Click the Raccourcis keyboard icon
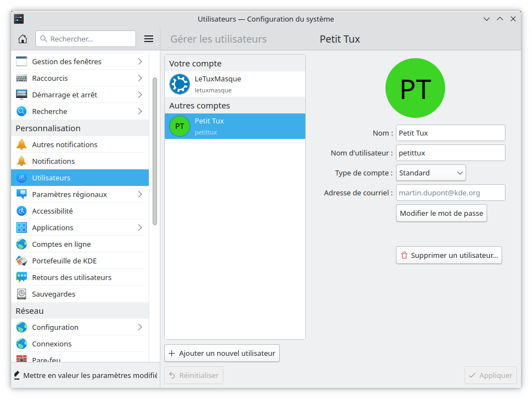 coord(22,78)
